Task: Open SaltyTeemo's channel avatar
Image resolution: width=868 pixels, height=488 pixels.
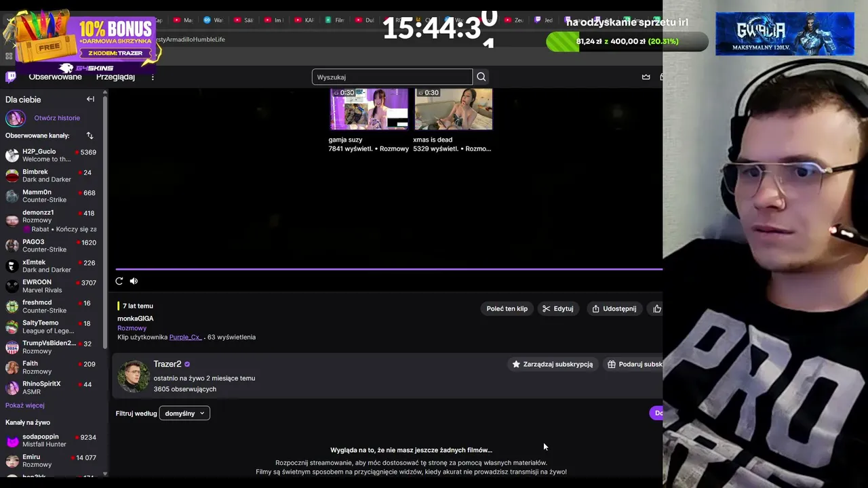Action: (12, 327)
